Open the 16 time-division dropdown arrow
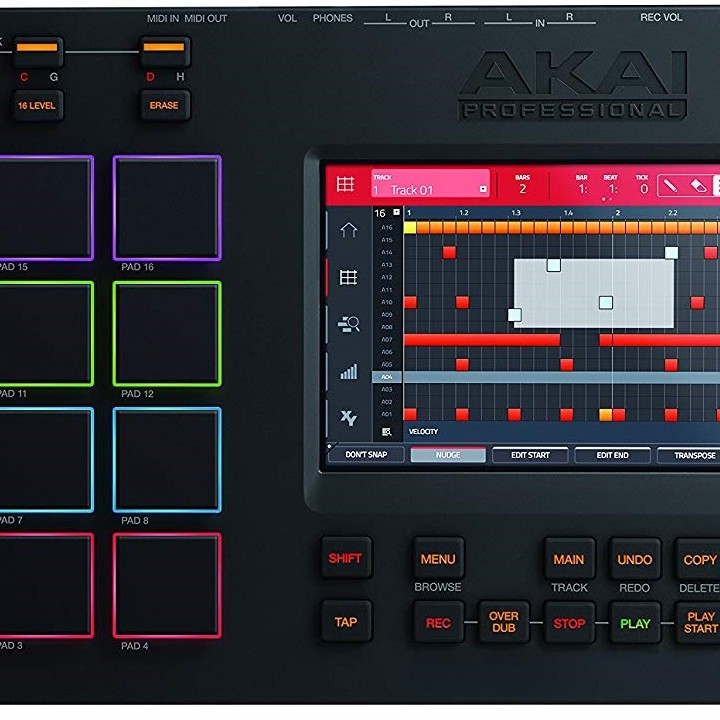Image resolution: width=720 pixels, height=720 pixels. (x=396, y=212)
